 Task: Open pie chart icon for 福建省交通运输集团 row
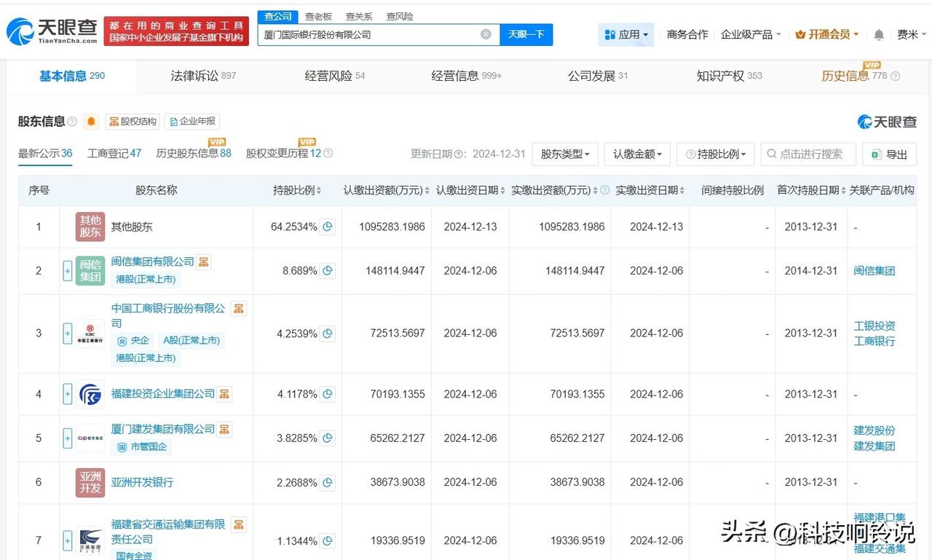pos(328,540)
